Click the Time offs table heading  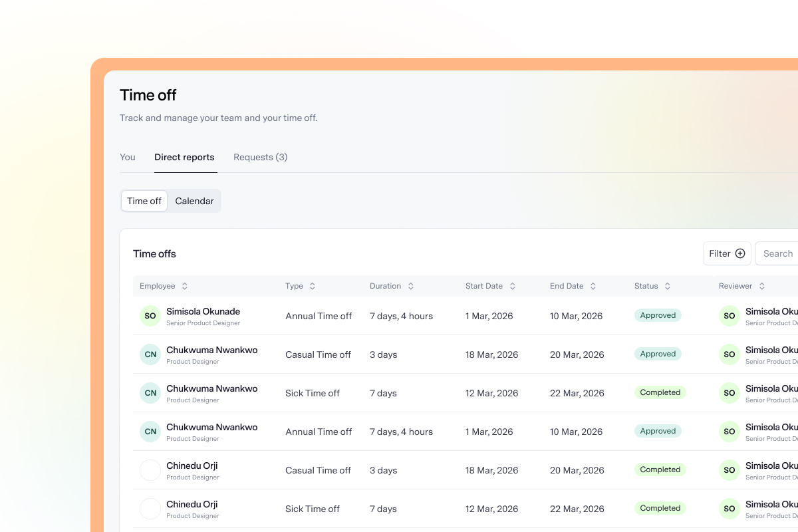point(154,253)
